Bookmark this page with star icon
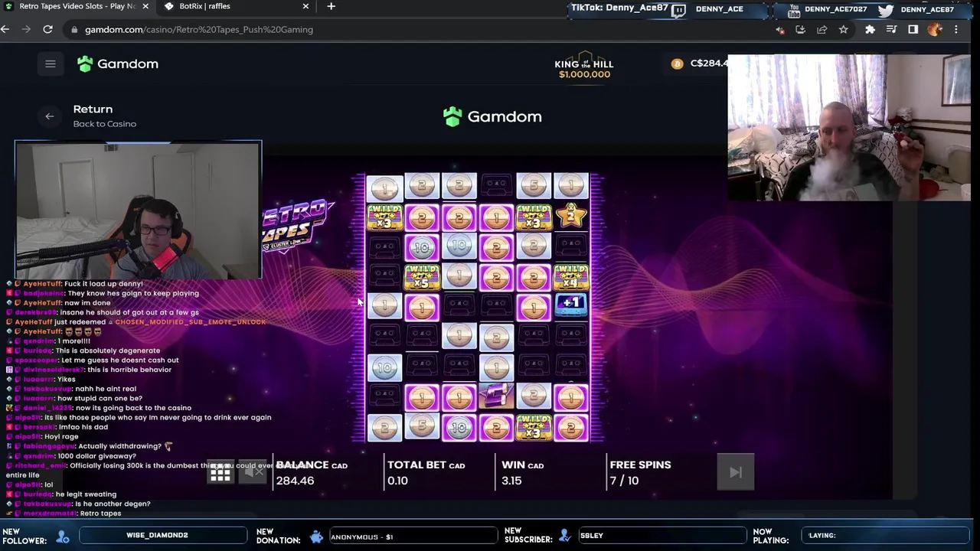 pyautogui.click(x=843, y=29)
